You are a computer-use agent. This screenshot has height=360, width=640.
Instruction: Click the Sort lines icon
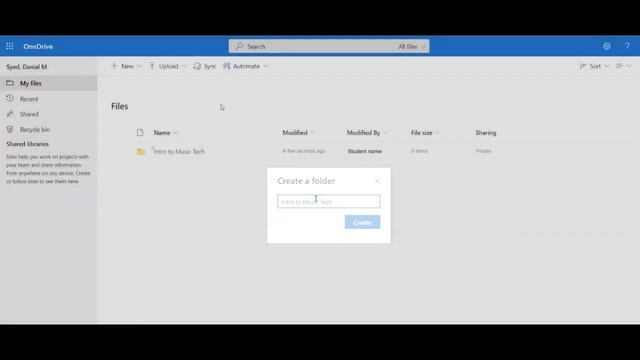point(583,66)
